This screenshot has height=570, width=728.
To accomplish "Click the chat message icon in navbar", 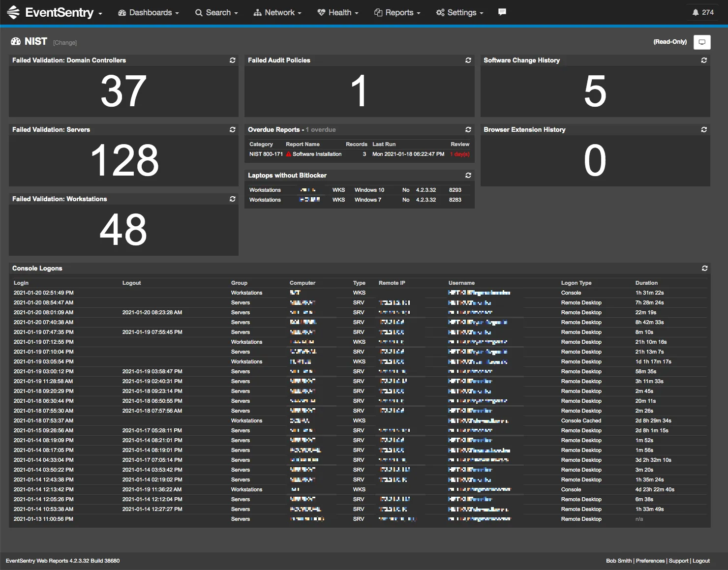I will 502,12.
